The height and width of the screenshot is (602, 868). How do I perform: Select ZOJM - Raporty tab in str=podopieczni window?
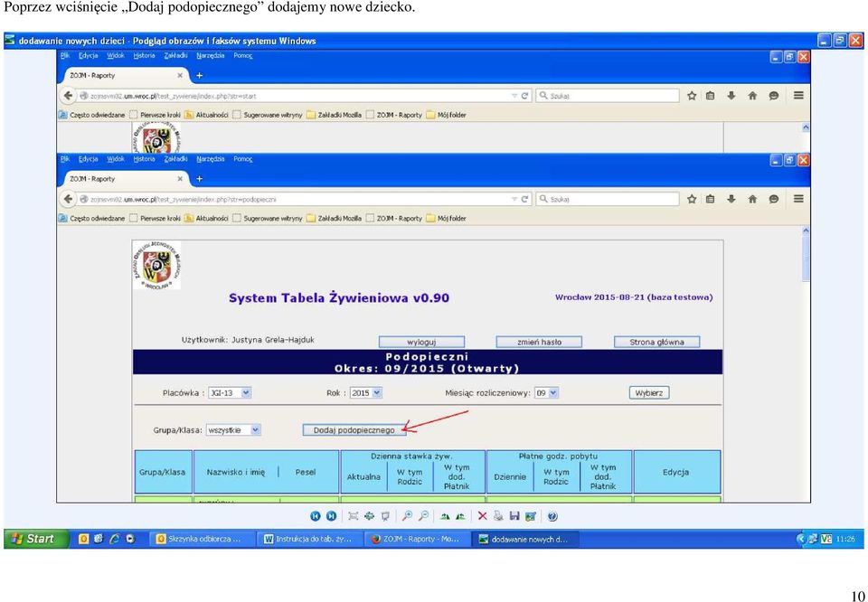(x=124, y=179)
